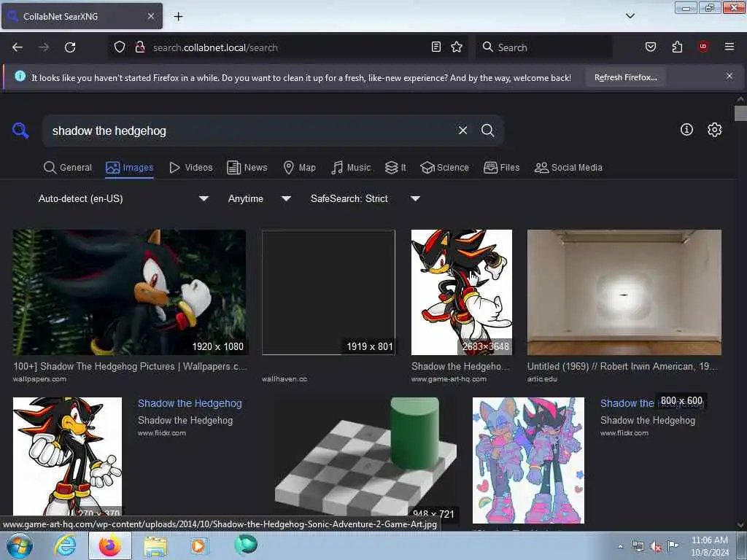Open the About info icon
The image size is (747, 560).
[686, 130]
